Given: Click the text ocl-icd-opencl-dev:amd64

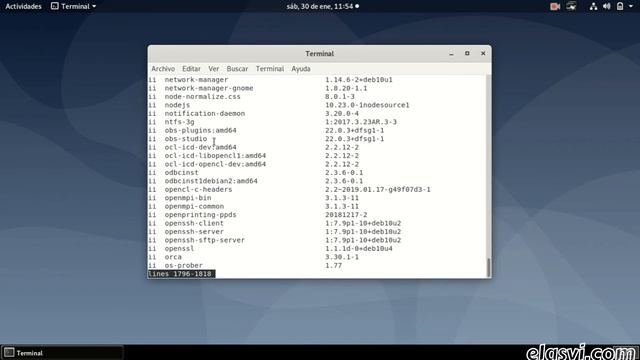Looking at the screenshot, I should [x=215, y=164].
